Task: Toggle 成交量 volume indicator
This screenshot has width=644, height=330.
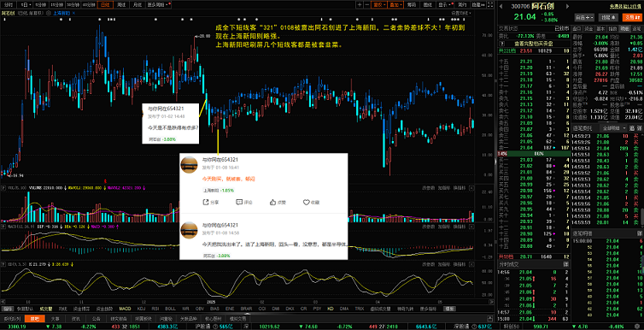Action: click(x=46, y=309)
